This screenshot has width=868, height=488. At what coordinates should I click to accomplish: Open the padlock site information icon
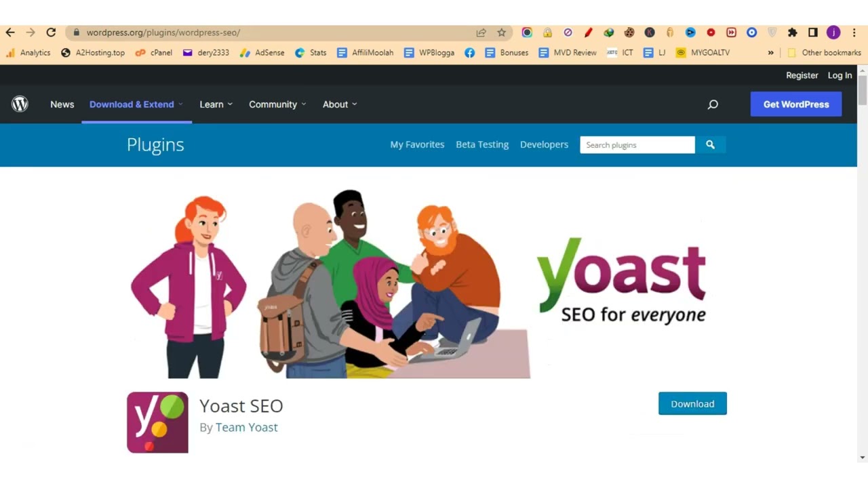pyautogui.click(x=76, y=33)
